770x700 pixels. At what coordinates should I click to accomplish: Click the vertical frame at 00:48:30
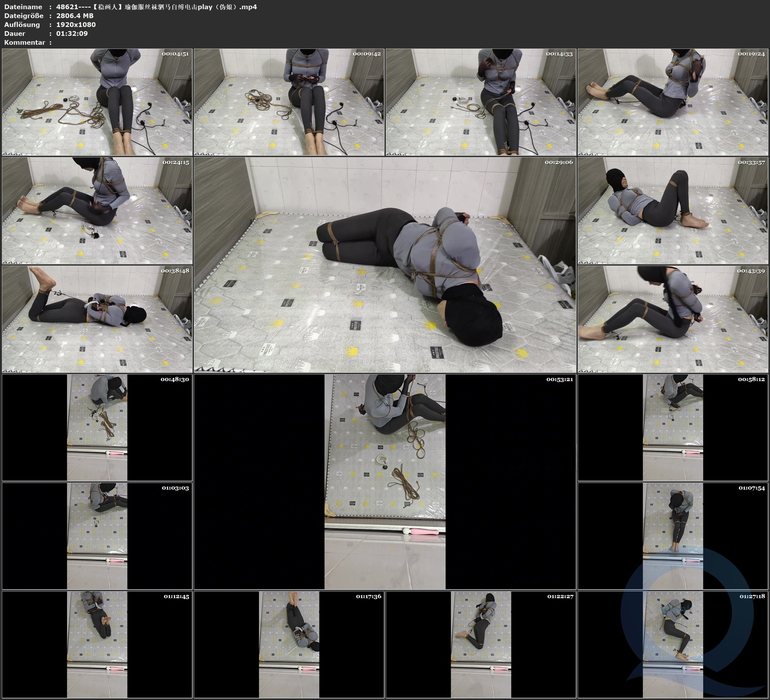[x=97, y=427]
